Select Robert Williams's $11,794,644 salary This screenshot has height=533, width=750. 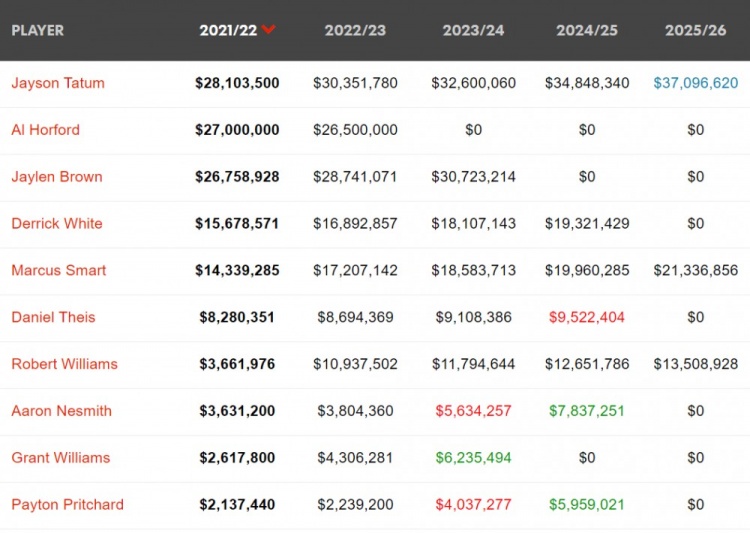click(473, 365)
